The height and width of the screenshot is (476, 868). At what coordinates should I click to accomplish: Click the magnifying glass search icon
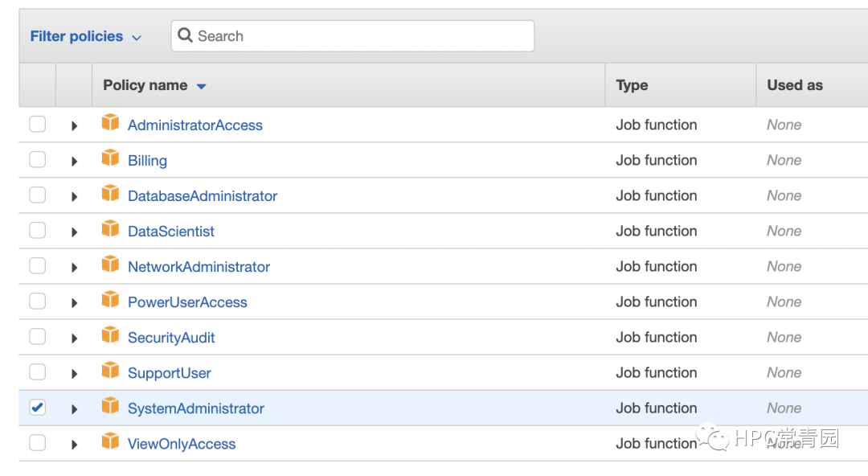click(x=185, y=35)
